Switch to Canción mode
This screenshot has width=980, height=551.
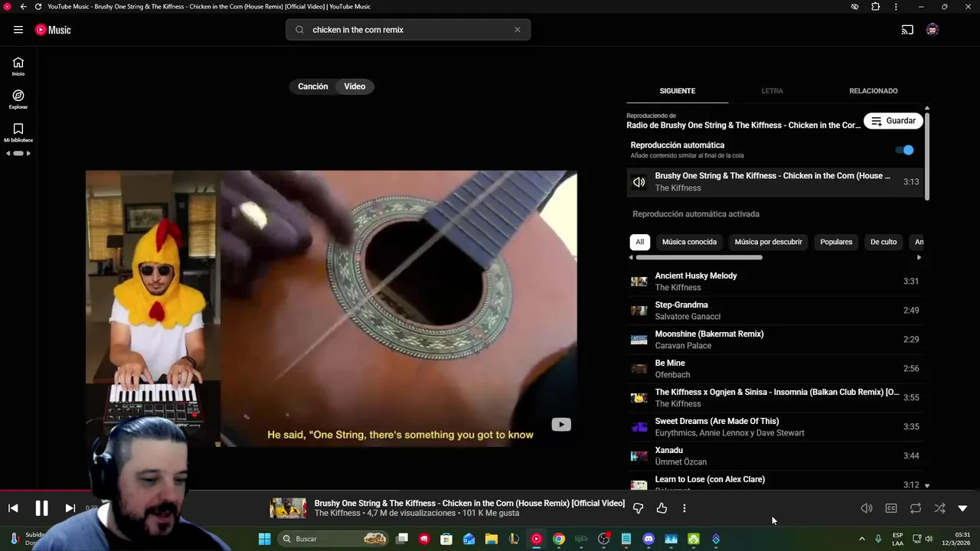313,86
